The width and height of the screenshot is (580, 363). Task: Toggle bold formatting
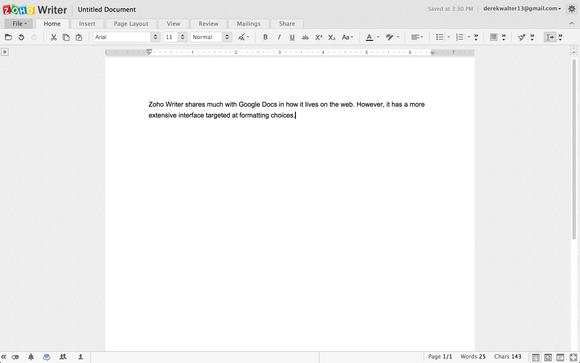click(x=265, y=37)
